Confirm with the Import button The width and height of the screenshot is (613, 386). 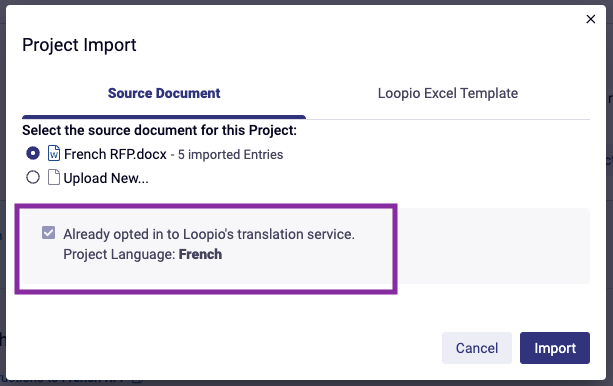point(555,348)
